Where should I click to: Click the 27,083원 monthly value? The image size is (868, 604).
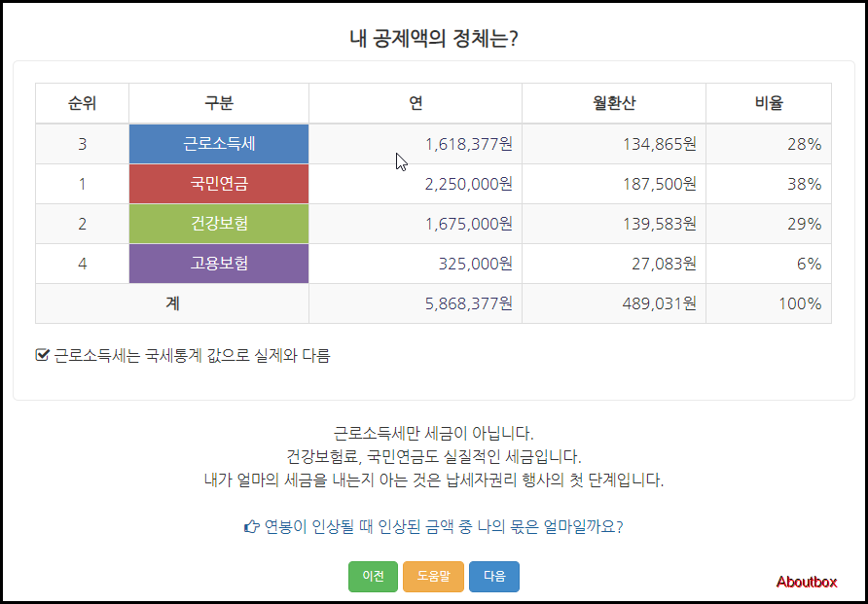[x=664, y=264]
